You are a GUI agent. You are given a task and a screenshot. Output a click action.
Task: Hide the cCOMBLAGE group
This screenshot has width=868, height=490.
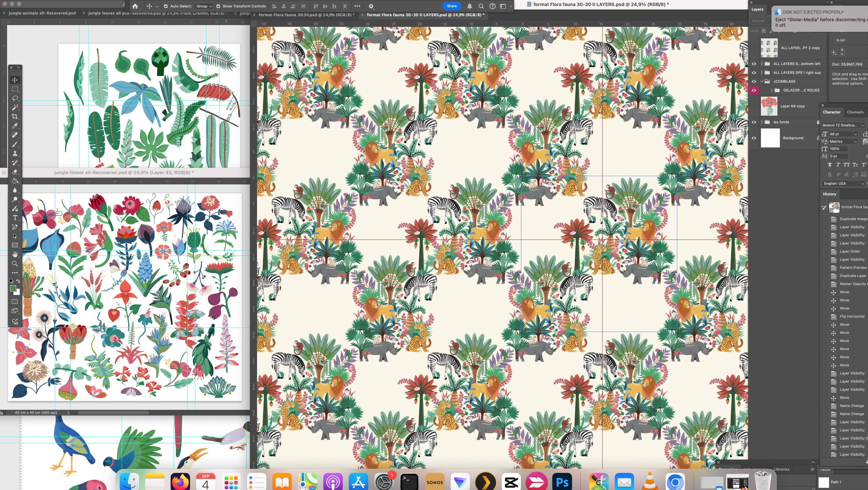click(x=754, y=81)
